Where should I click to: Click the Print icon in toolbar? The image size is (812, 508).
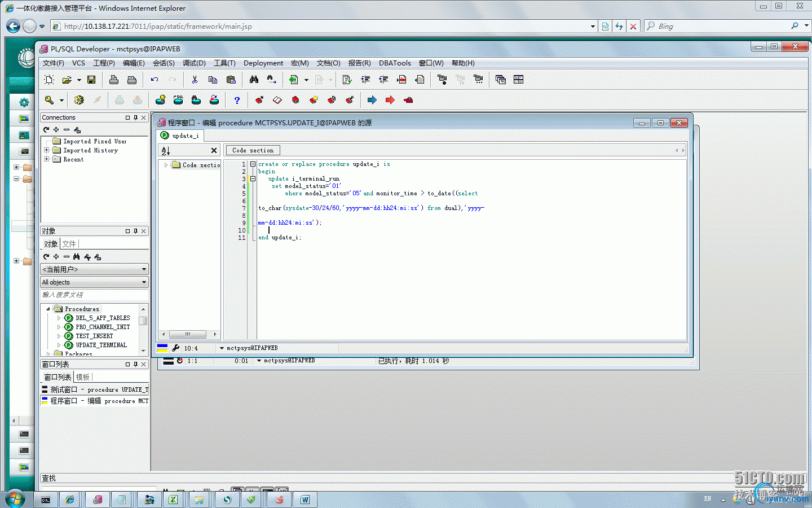click(x=114, y=80)
